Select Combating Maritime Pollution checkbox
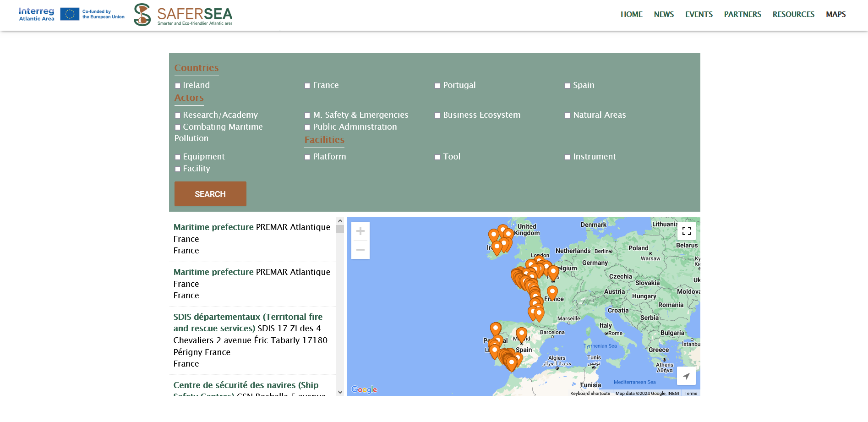This screenshot has width=868, height=422. (x=178, y=127)
